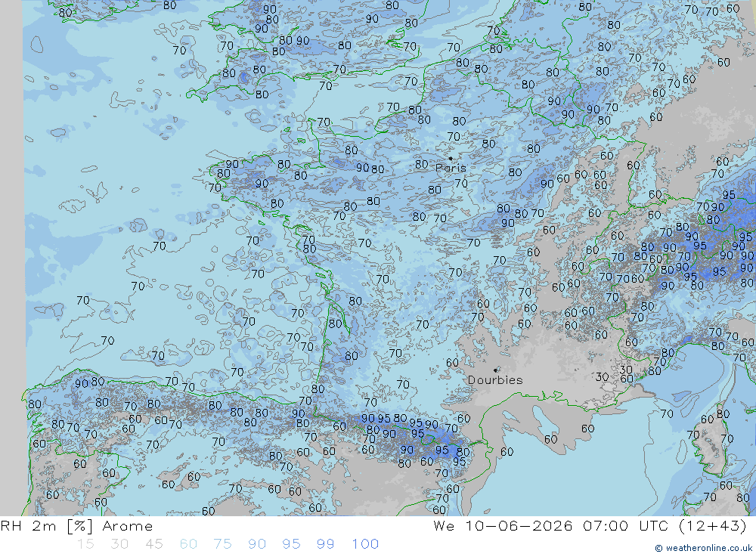Click the legend value 30

119,544
